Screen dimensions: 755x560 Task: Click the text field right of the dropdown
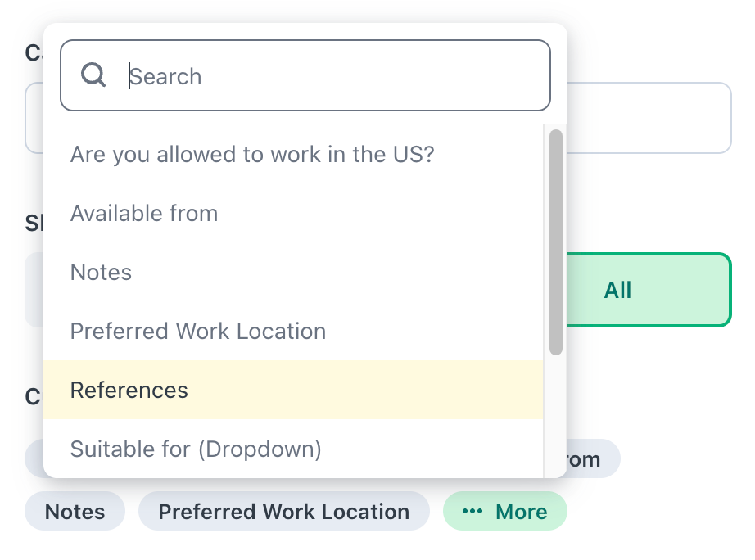649,118
